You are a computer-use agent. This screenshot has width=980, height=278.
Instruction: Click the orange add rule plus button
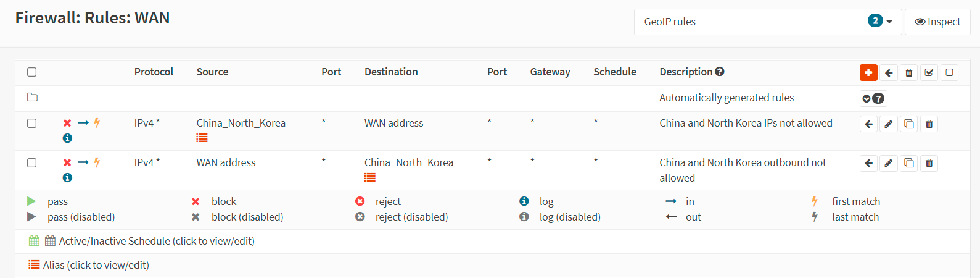[868, 72]
